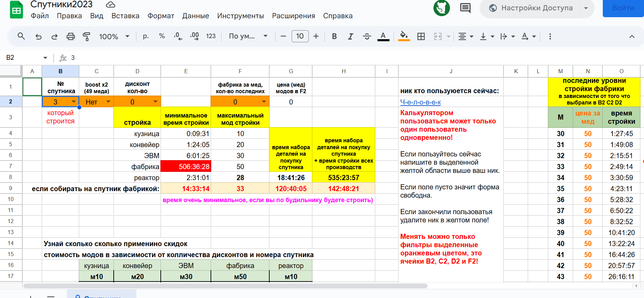Expand the boost x2 dropdown showing Нет

pos(108,102)
